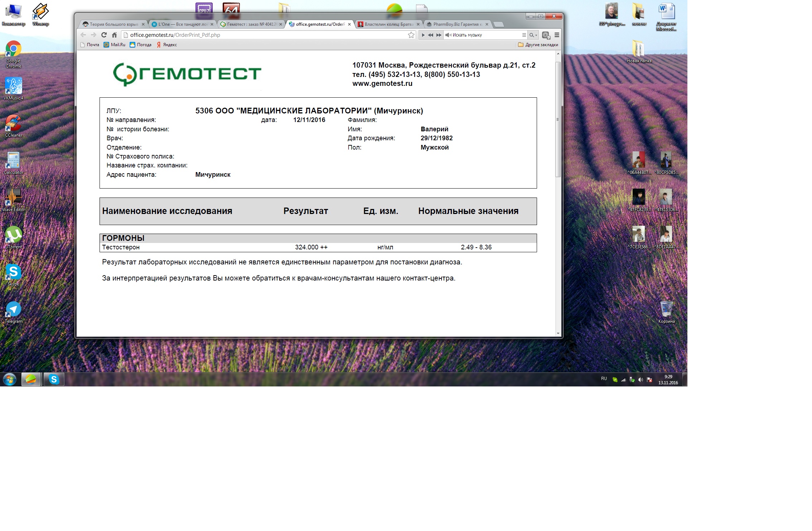Open the Chrome hamburger menu

557,35
